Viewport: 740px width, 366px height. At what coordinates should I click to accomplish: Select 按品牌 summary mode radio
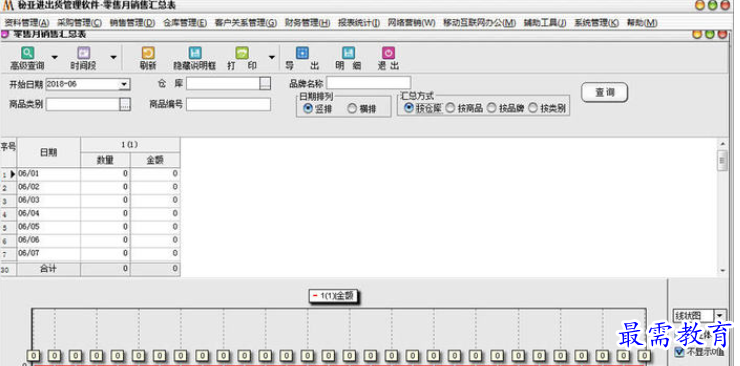pyautogui.click(x=492, y=108)
